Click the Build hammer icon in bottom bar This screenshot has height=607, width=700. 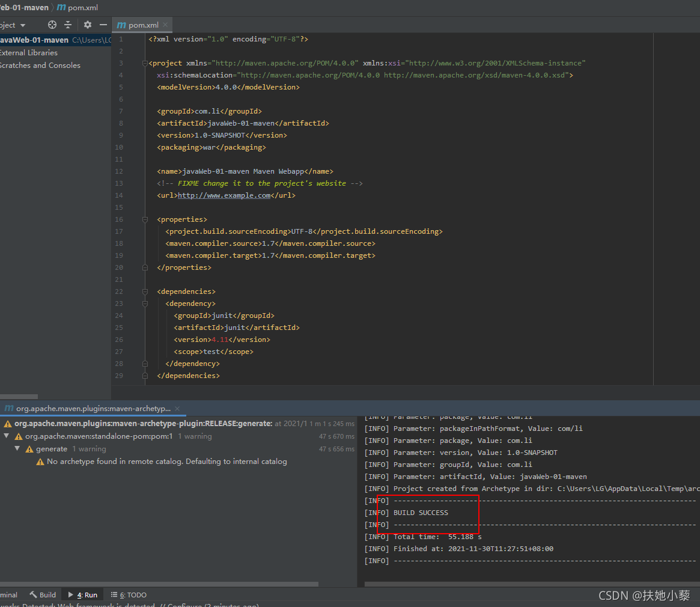point(33,594)
